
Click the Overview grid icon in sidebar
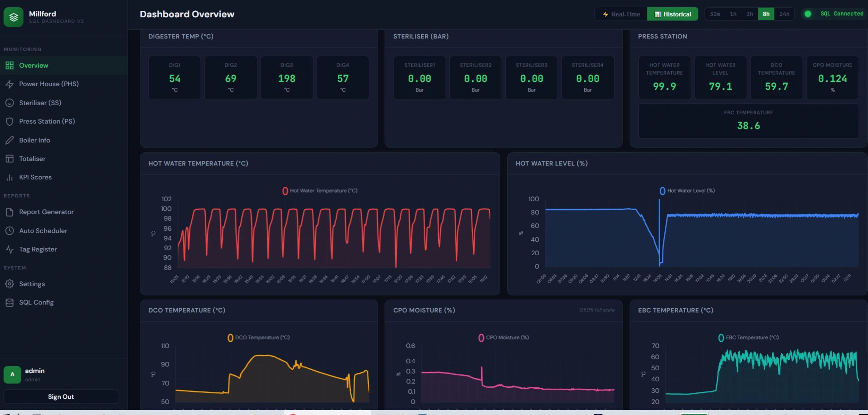pos(9,65)
